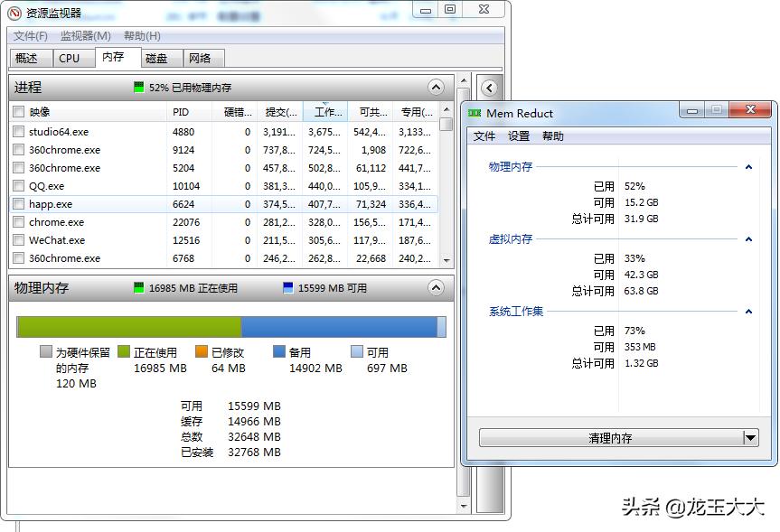The image size is (780, 532).
Task: Click the Resource Monitor icon in the title bar
Action: (14, 9)
